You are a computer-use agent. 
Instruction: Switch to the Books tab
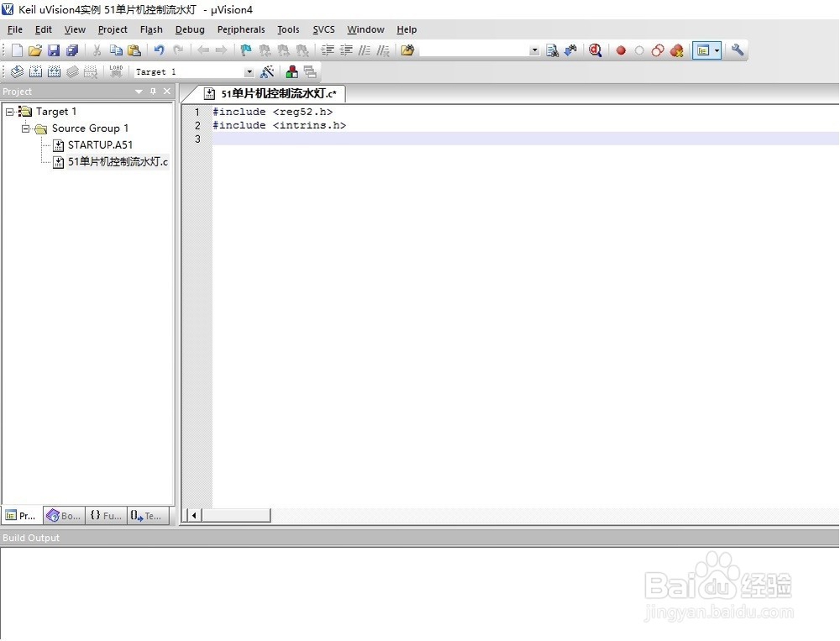(64, 516)
